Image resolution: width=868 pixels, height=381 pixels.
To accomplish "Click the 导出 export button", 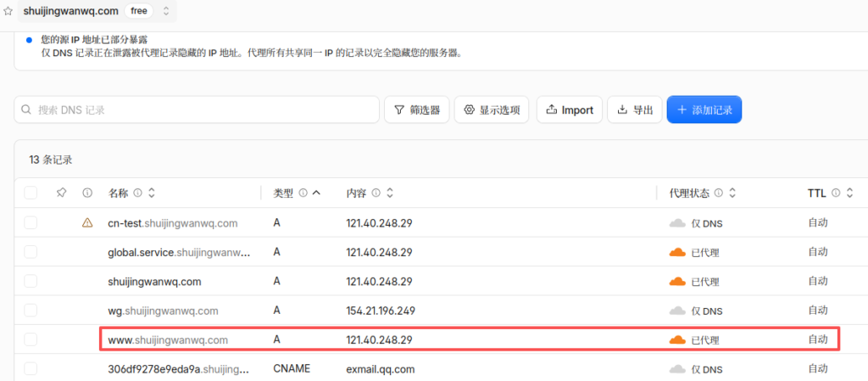I will [635, 109].
